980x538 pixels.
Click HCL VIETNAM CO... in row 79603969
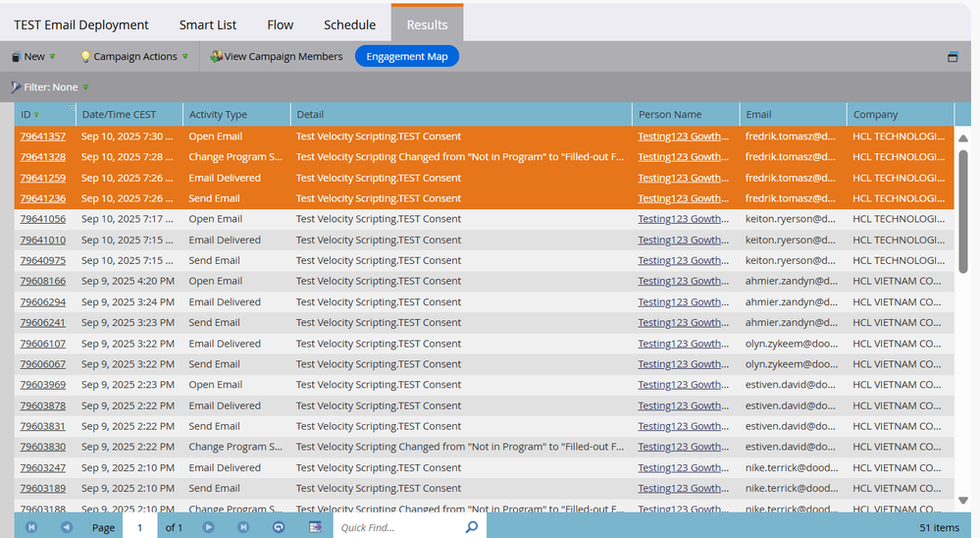point(897,385)
